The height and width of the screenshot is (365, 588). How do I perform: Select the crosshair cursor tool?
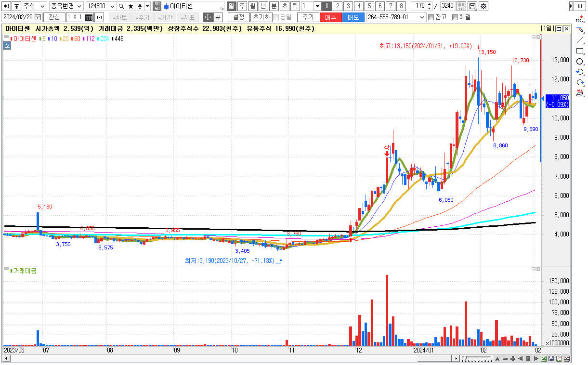tap(208, 17)
